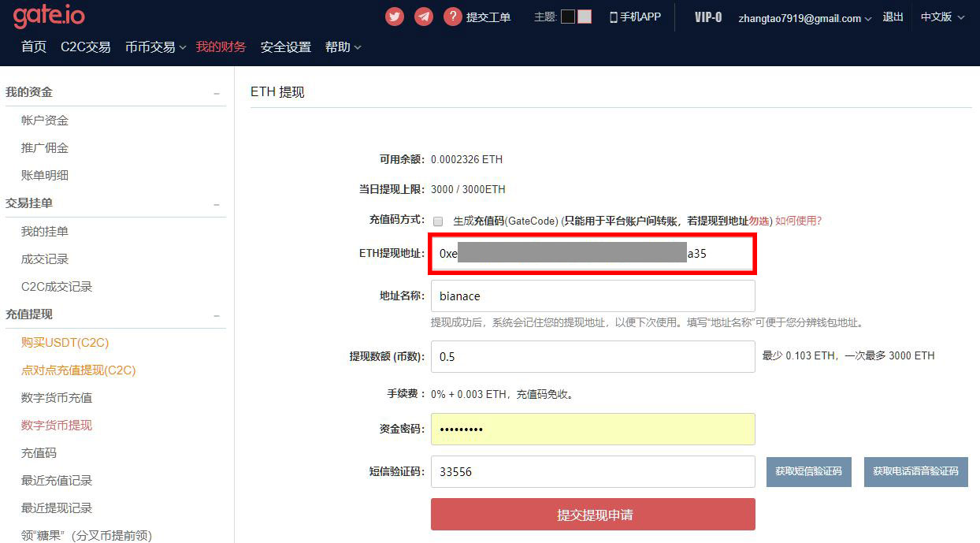Open C2C成交记录 in the sidebar
The image size is (980, 543).
[57, 287]
